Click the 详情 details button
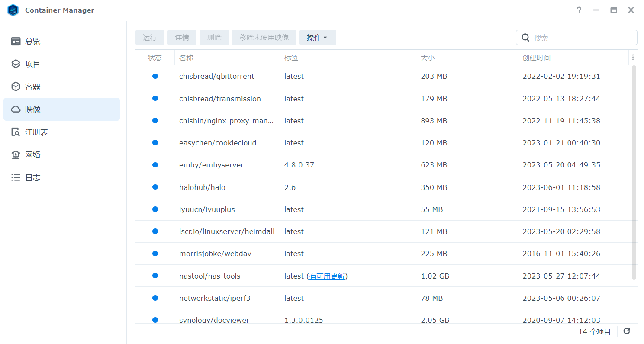The height and width of the screenshot is (344, 644). (x=182, y=38)
